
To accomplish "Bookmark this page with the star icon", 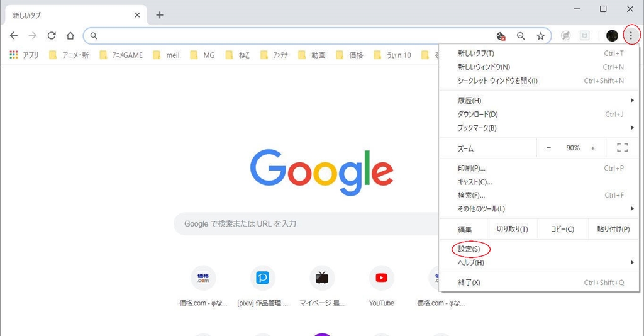I will pos(540,36).
